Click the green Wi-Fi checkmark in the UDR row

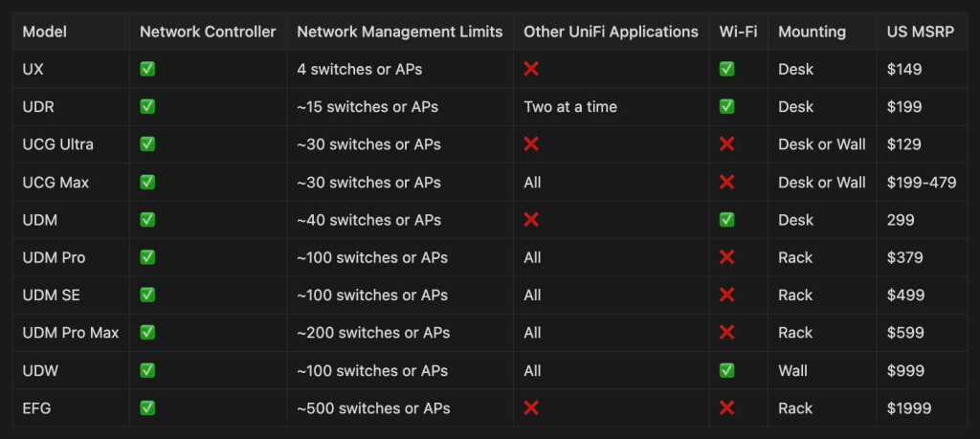pos(727,107)
